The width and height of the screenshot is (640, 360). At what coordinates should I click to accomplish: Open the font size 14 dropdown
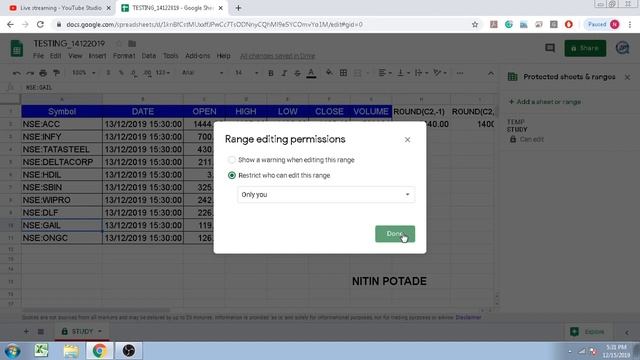(247, 73)
